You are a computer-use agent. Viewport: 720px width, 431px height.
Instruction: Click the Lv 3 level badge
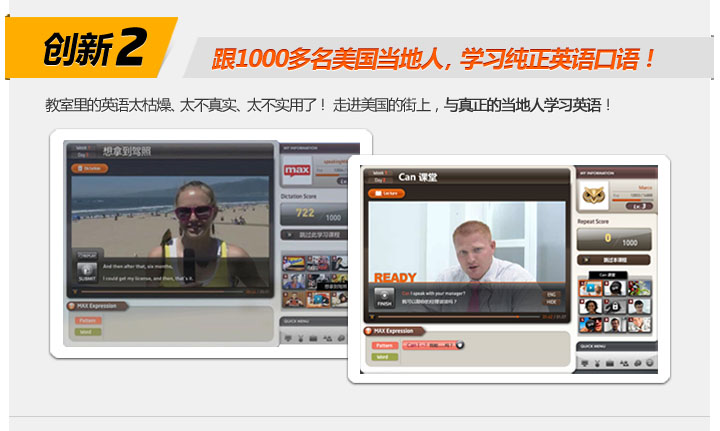tap(639, 207)
